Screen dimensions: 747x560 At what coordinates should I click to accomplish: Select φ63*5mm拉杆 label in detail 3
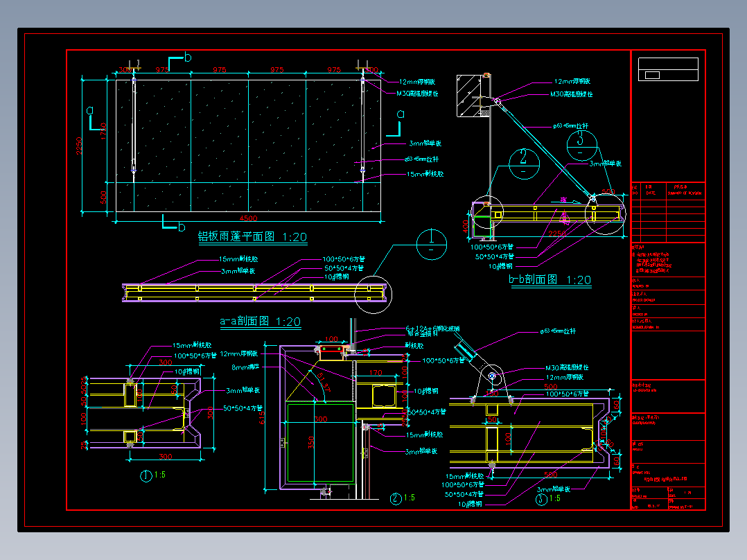tap(558, 331)
